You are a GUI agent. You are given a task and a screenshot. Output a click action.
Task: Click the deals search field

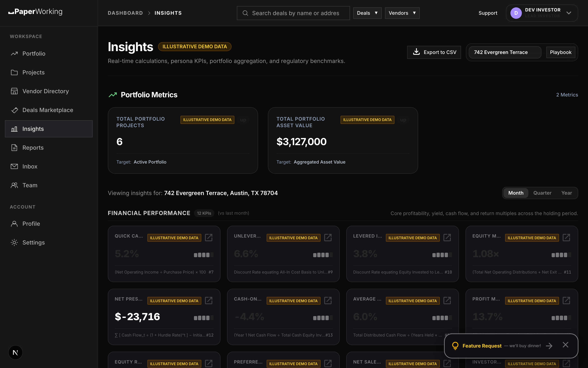pos(293,13)
